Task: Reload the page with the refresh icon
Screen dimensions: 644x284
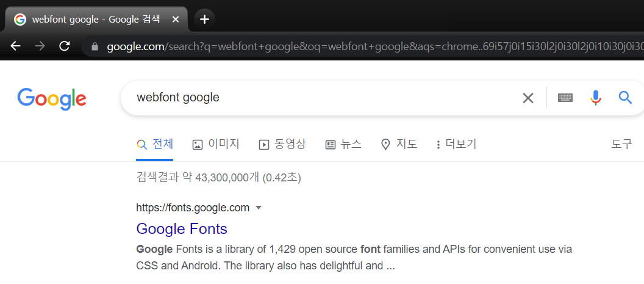Action: 65,46
